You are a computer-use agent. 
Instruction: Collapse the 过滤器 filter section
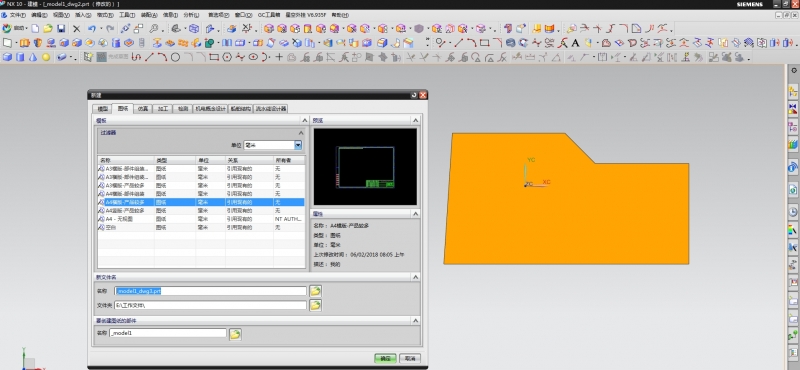coord(301,133)
